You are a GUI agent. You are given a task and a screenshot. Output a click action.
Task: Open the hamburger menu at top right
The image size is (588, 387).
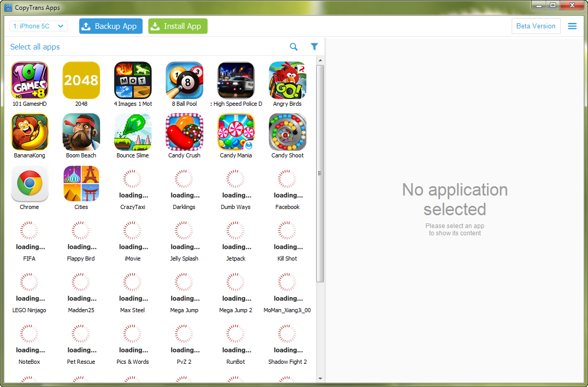click(572, 26)
